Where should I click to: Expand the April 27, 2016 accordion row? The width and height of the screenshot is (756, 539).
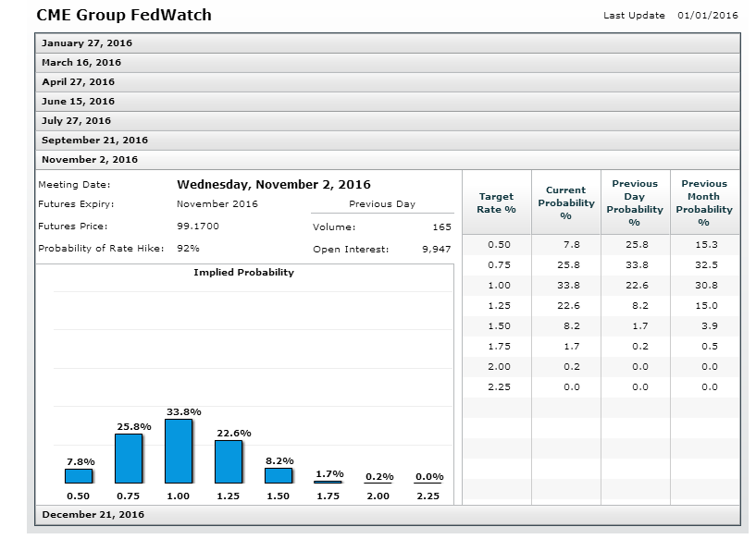387,82
